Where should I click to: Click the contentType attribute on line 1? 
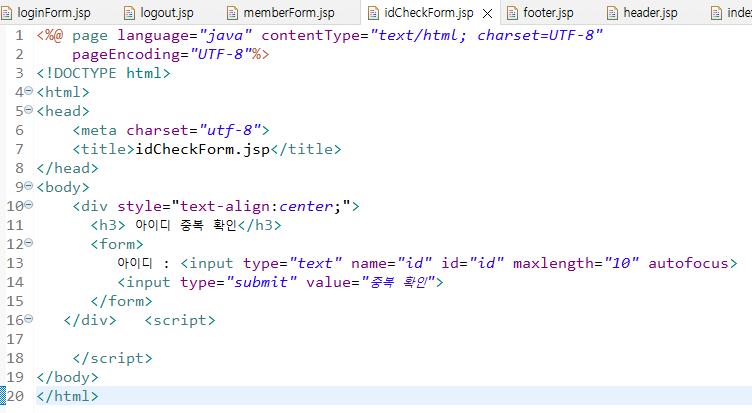[x=432, y=35]
